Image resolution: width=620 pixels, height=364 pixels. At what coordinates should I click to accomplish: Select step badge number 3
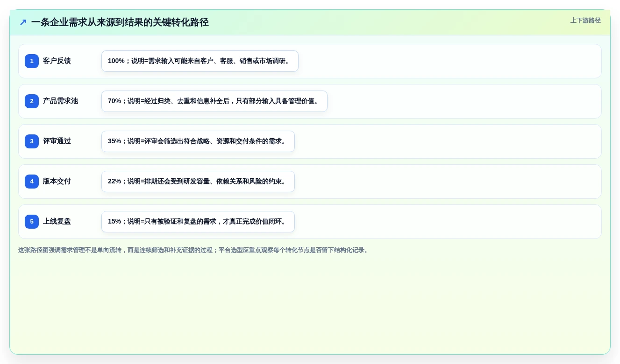click(32, 141)
